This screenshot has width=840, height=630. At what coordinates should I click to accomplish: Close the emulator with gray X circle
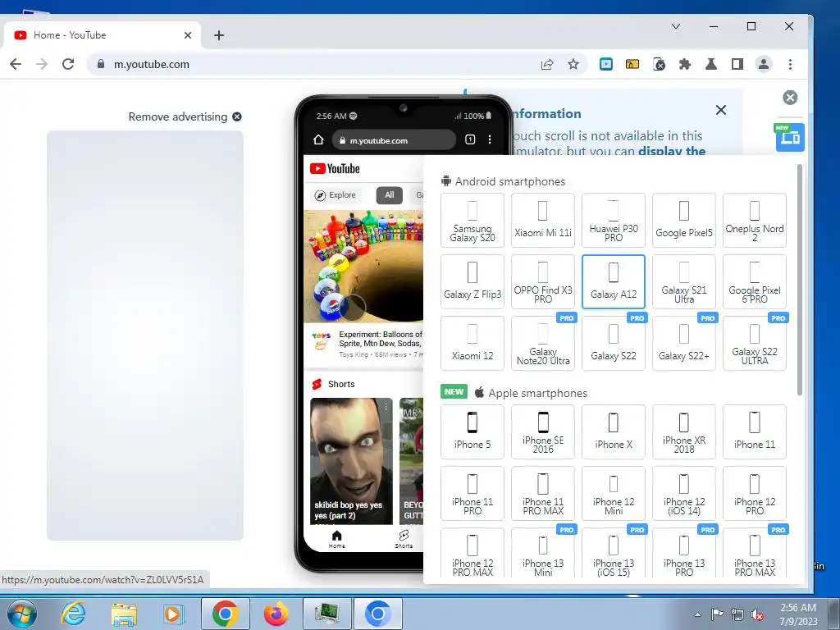pyautogui.click(x=790, y=98)
